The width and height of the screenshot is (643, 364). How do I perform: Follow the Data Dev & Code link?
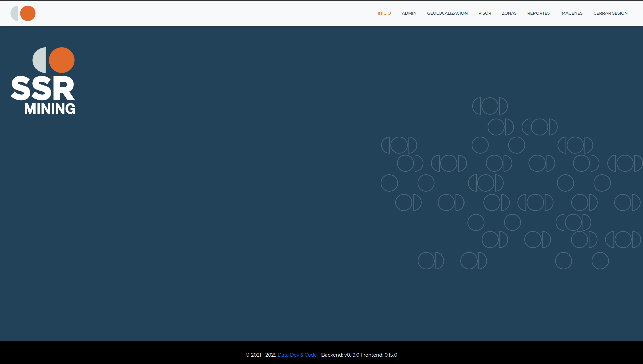point(297,355)
